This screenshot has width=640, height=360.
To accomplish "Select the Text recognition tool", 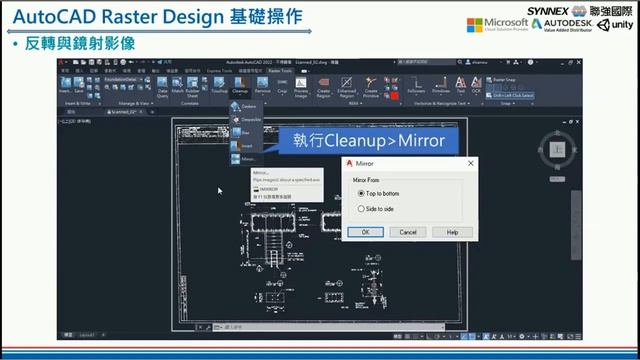I will (460, 85).
